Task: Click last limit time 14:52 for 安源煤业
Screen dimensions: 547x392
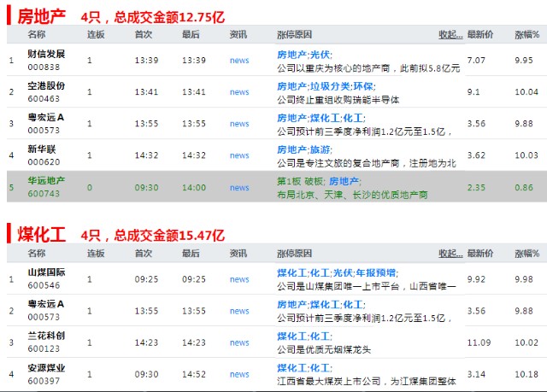Action: pyautogui.click(x=194, y=374)
